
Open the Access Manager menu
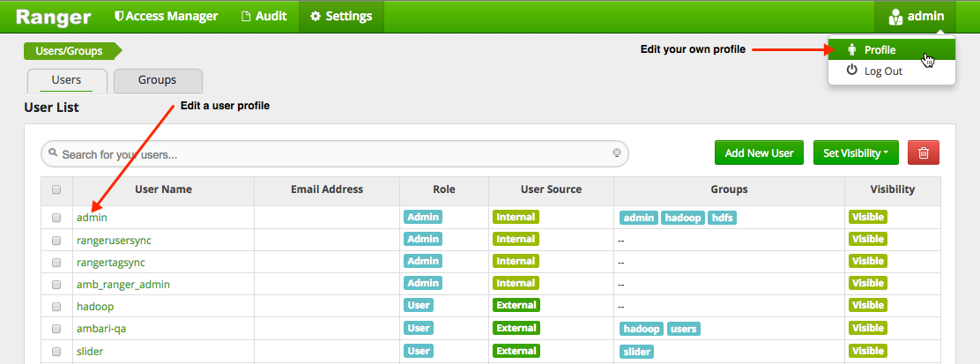pyautogui.click(x=166, y=17)
